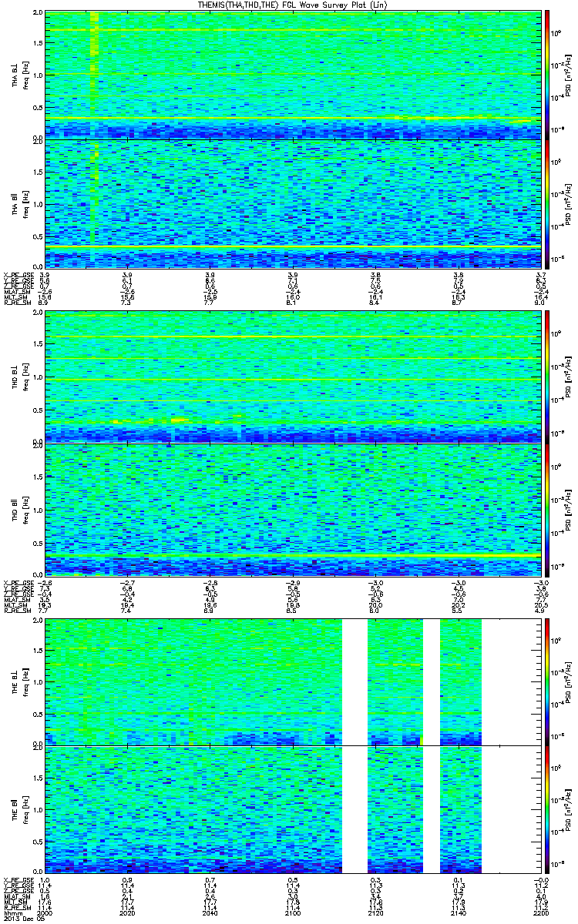578x924 pixels.
Task: Click the PSD color bar beside THE B-perpendicular
Action: [547, 681]
